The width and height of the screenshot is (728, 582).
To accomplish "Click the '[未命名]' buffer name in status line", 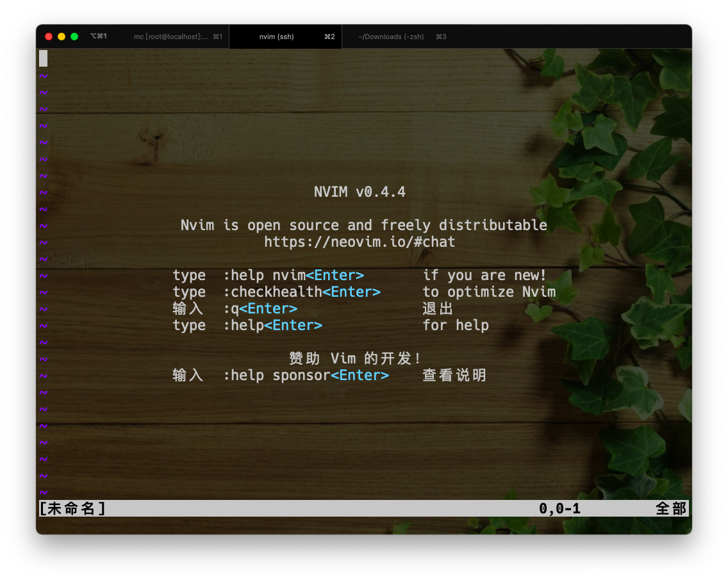I will (x=73, y=509).
